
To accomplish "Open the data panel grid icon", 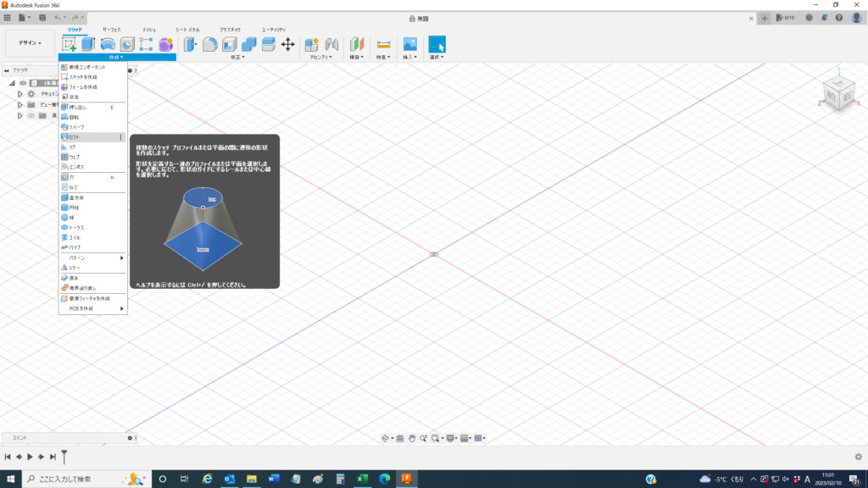I will [7, 18].
